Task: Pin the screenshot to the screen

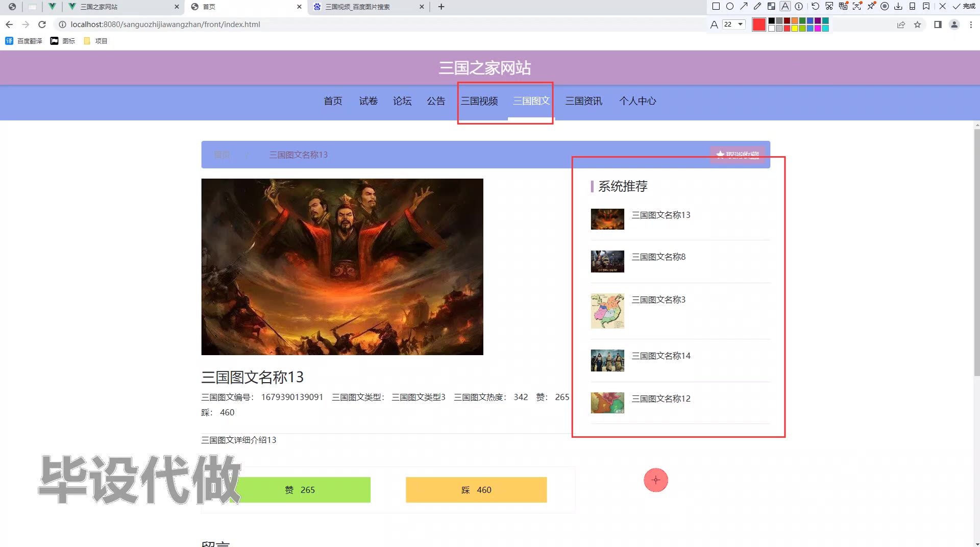Action: (x=871, y=7)
